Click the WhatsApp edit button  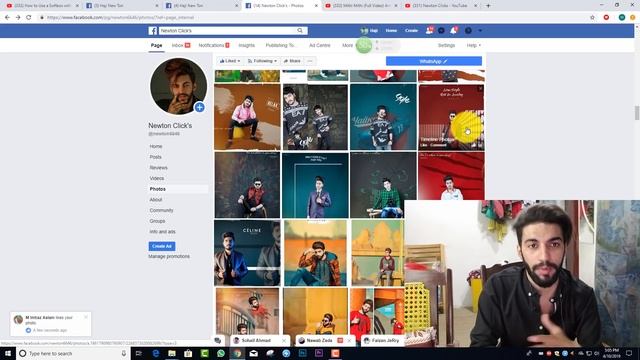click(434, 61)
